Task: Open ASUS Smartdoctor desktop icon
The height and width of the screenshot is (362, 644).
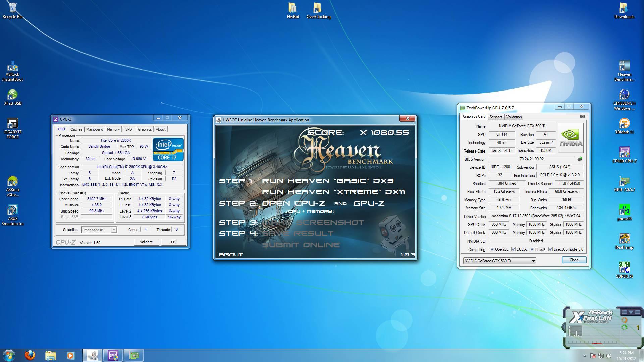Action: (x=12, y=215)
